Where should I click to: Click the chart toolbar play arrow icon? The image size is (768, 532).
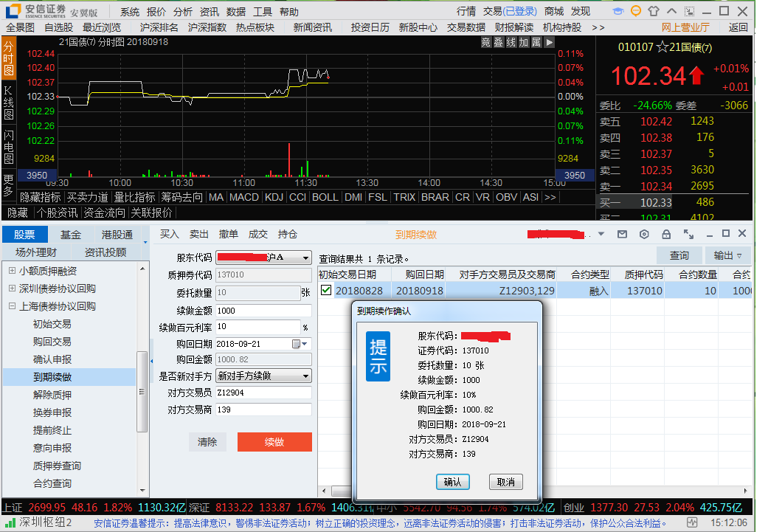(550, 43)
